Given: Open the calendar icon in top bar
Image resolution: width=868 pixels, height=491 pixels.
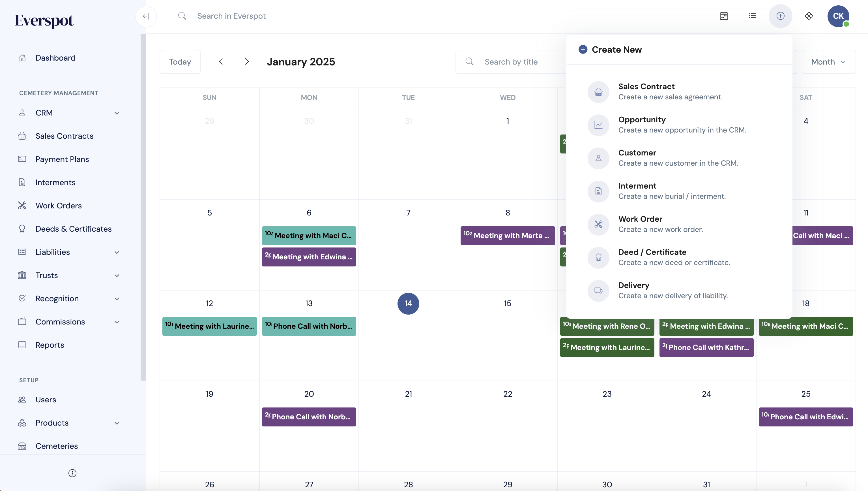Looking at the screenshot, I should pyautogui.click(x=724, y=16).
